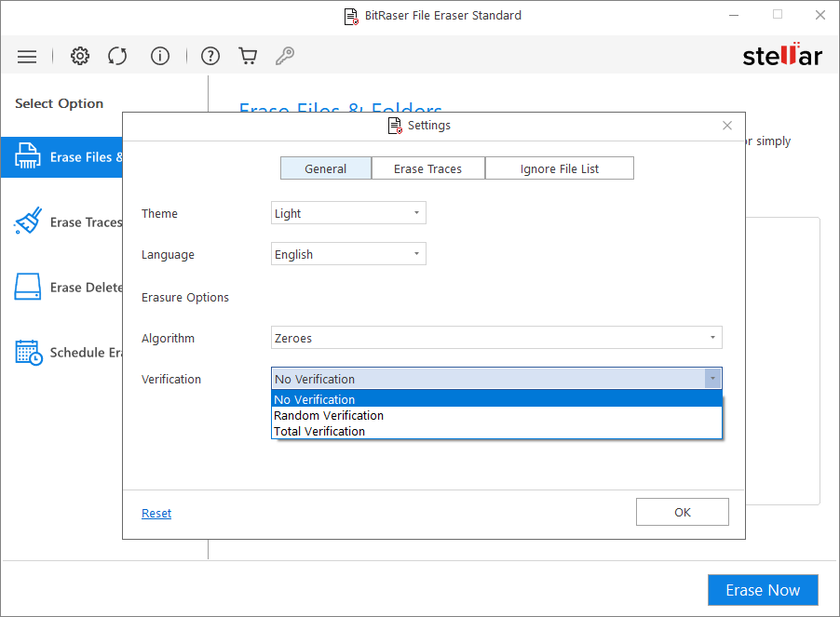Close the Settings dialog

(x=727, y=126)
